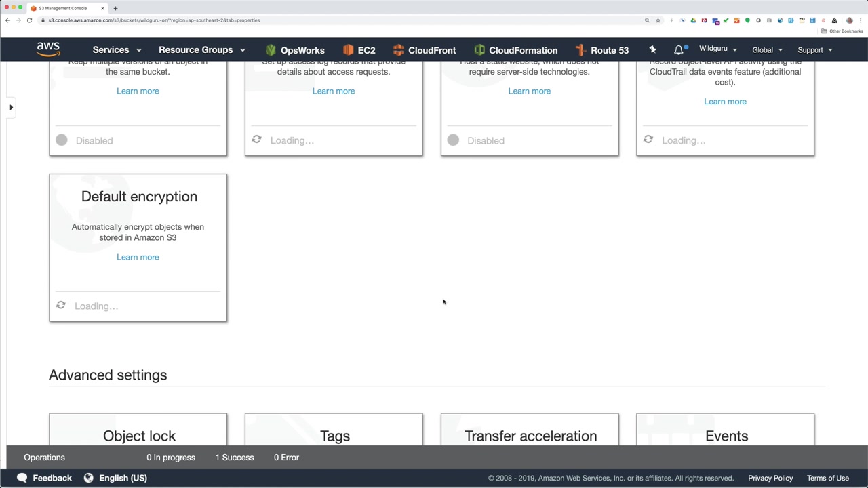The width and height of the screenshot is (868, 488).
Task: Open the EC2 shortcut icon
Action: coord(348,50)
